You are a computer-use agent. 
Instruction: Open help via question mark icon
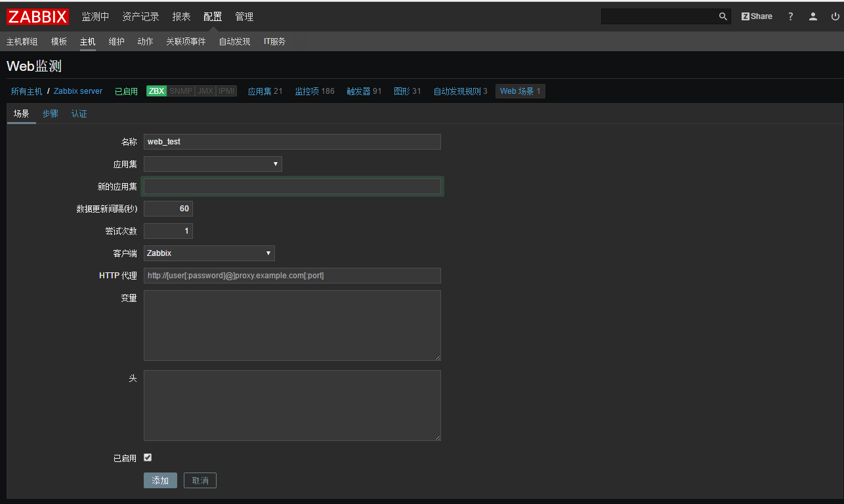[791, 16]
